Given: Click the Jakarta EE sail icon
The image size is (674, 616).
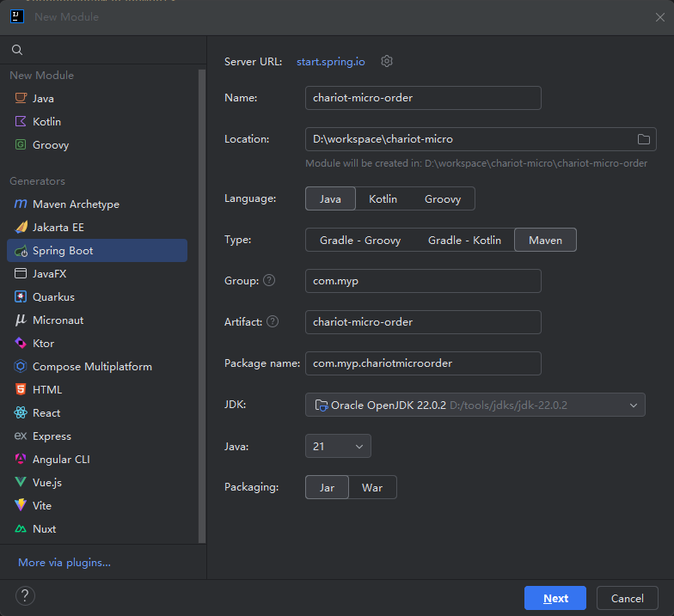Looking at the screenshot, I should click(x=21, y=227).
